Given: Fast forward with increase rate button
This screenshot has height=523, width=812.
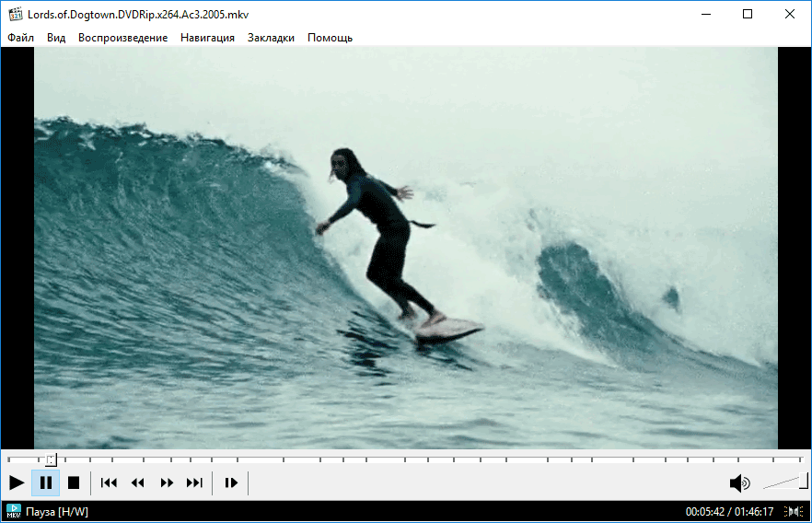Looking at the screenshot, I should 167,483.
